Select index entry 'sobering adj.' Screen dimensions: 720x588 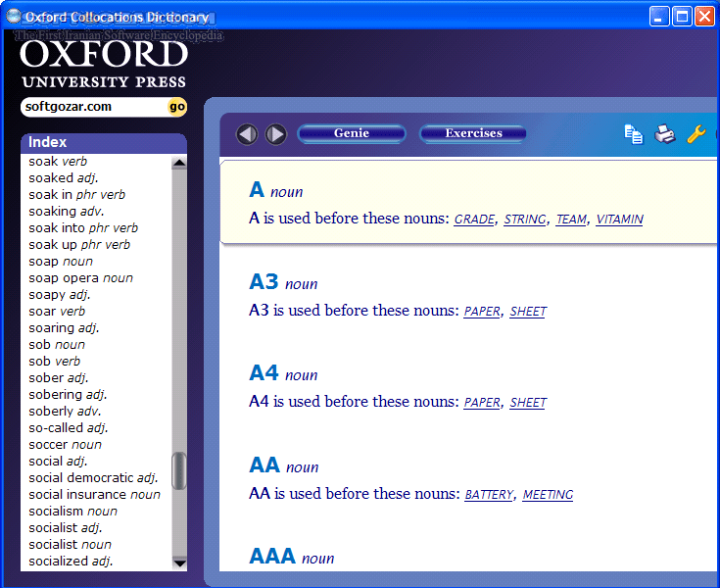68,395
